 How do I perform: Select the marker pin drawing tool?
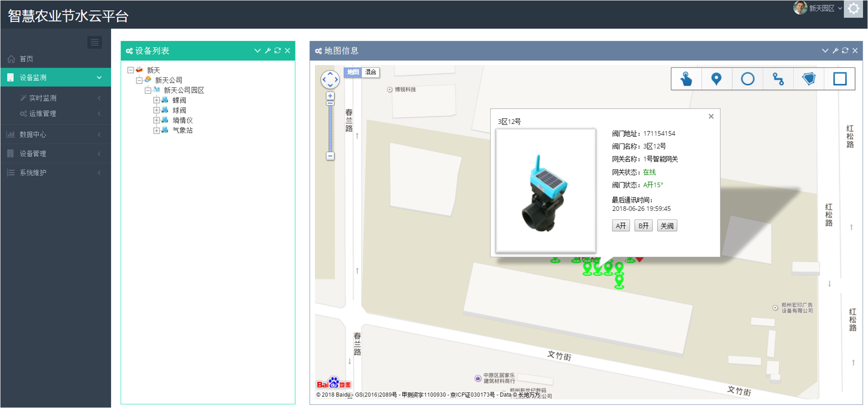pyautogui.click(x=716, y=79)
